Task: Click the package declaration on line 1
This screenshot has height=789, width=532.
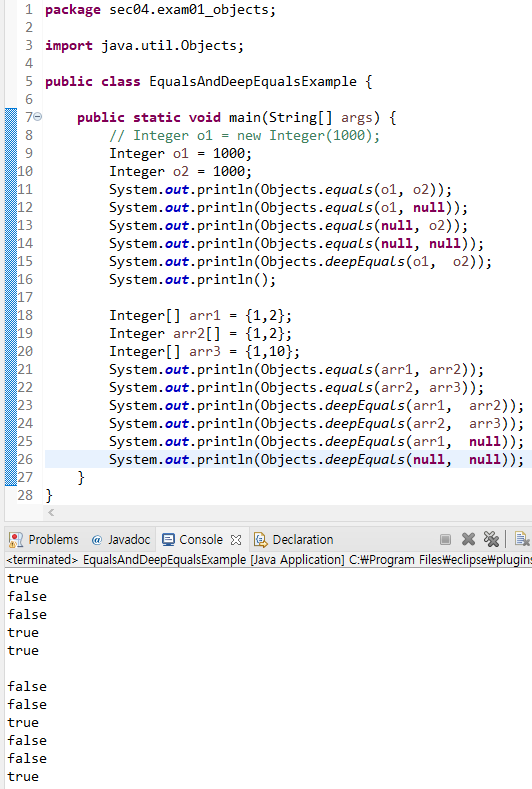Action: point(161,10)
